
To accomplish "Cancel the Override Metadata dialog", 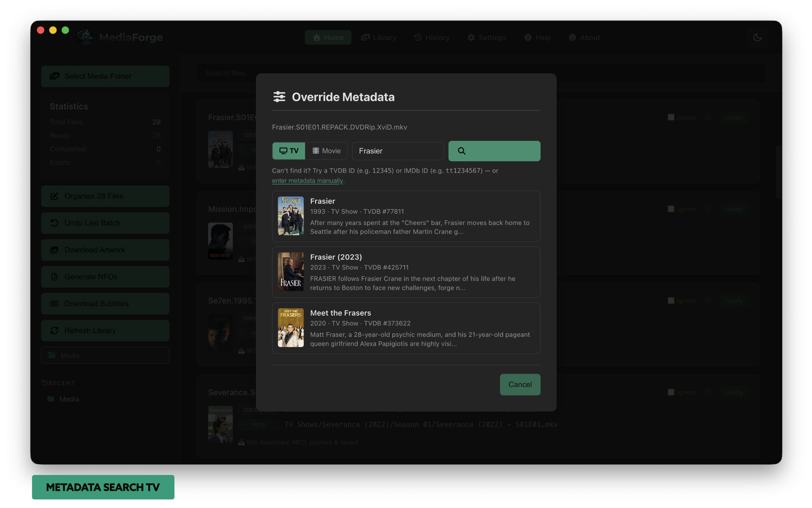I will [520, 384].
